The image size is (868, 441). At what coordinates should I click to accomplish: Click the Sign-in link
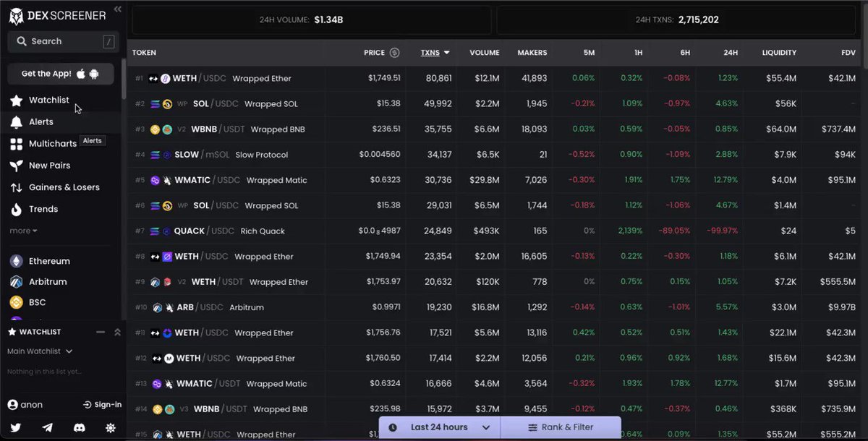102,405
